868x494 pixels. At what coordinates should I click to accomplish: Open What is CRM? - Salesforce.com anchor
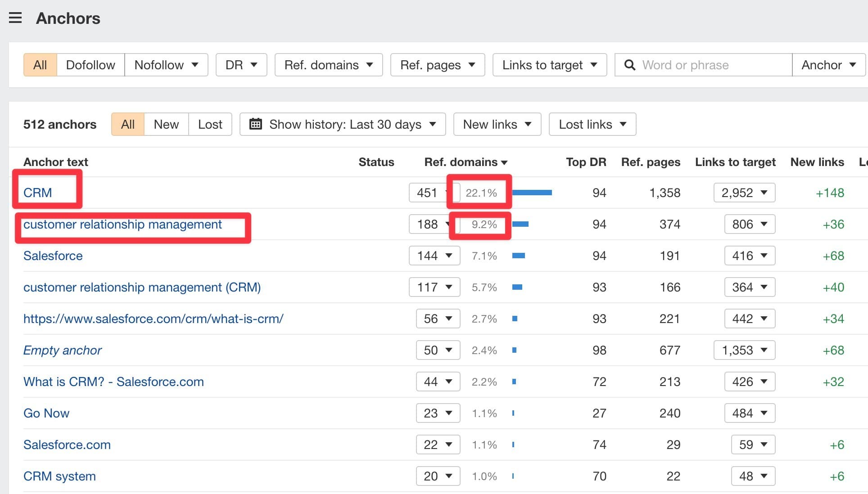pyautogui.click(x=113, y=382)
